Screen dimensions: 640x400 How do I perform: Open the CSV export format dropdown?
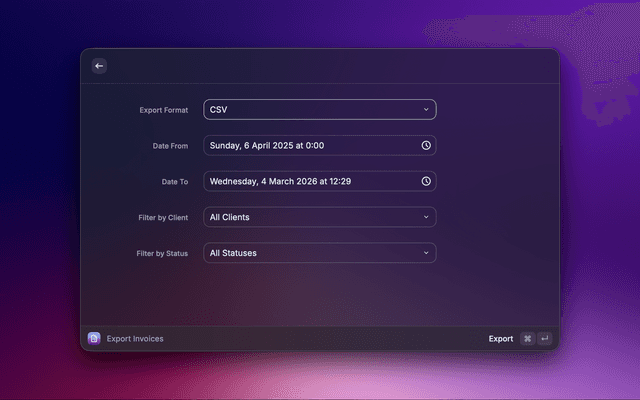coord(310,110)
